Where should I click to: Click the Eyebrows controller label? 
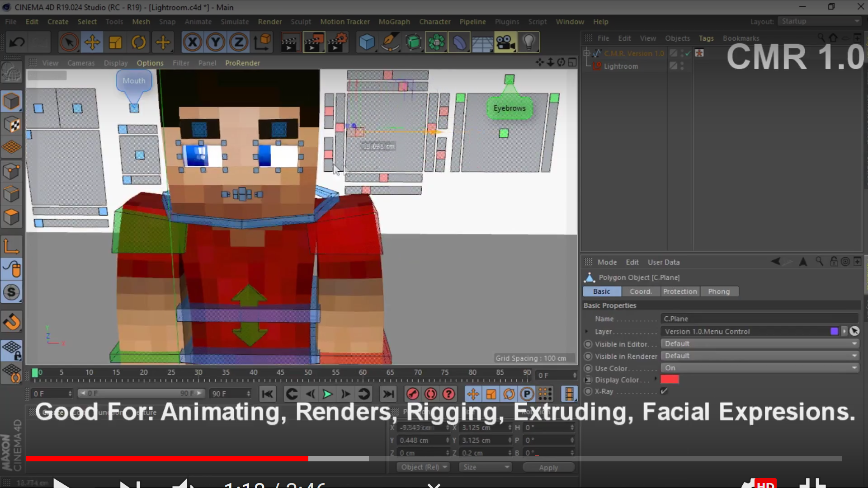[509, 108]
